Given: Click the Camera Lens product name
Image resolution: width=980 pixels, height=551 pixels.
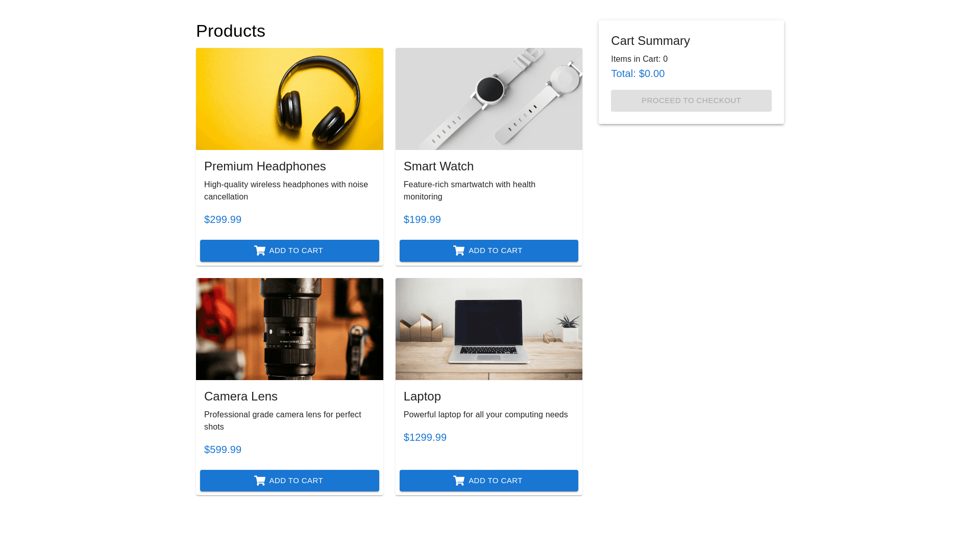Looking at the screenshot, I should click(x=241, y=396).
